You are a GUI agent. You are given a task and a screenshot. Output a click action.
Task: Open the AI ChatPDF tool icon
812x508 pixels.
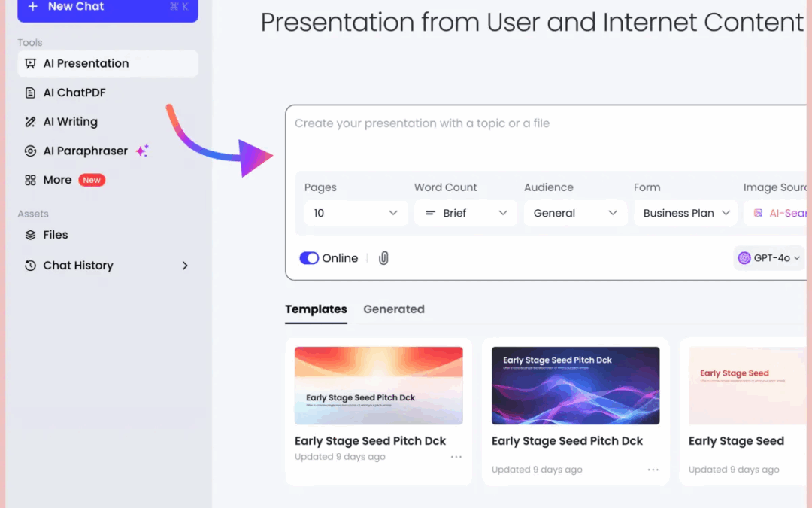30,93
